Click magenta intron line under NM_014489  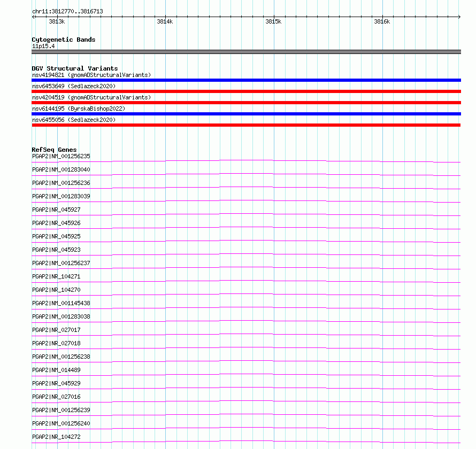pos(246,374)
